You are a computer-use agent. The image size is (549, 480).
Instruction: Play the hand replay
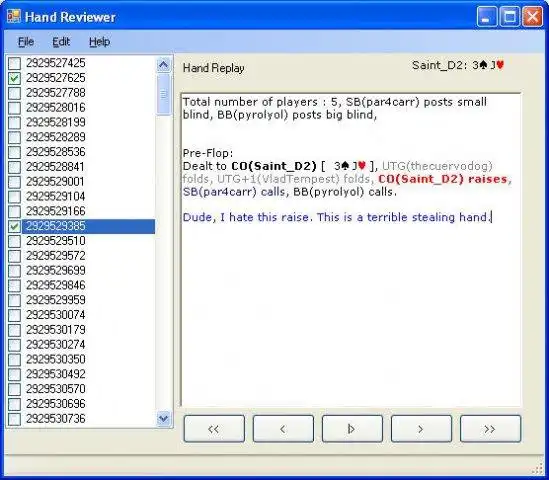pos(352,429)
